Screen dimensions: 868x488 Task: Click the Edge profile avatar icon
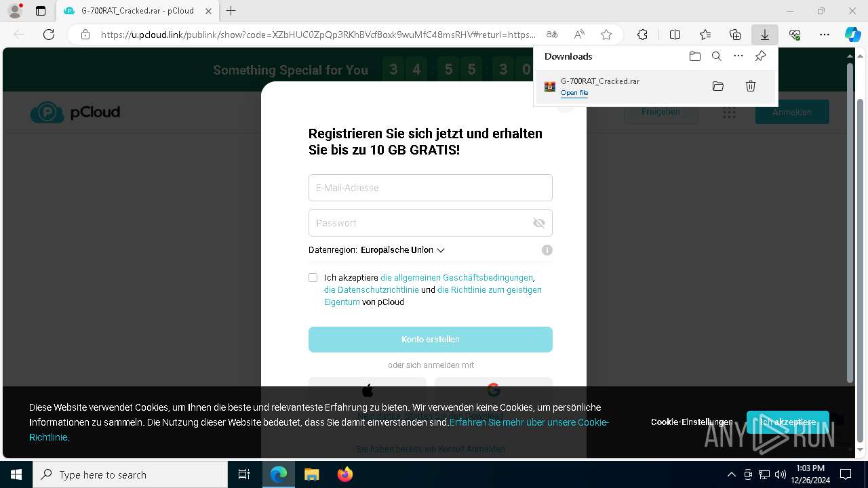point(14,11)
